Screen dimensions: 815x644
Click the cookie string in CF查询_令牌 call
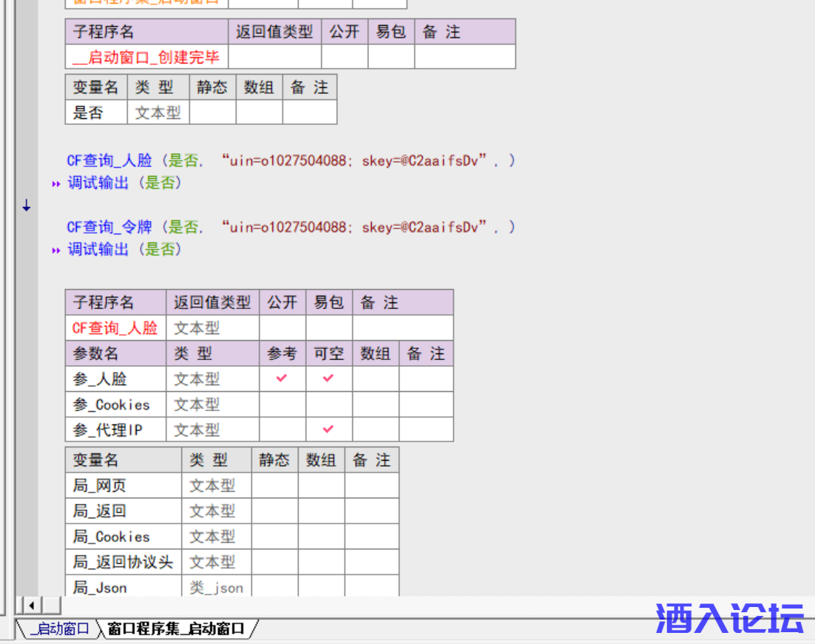(354, 227)
